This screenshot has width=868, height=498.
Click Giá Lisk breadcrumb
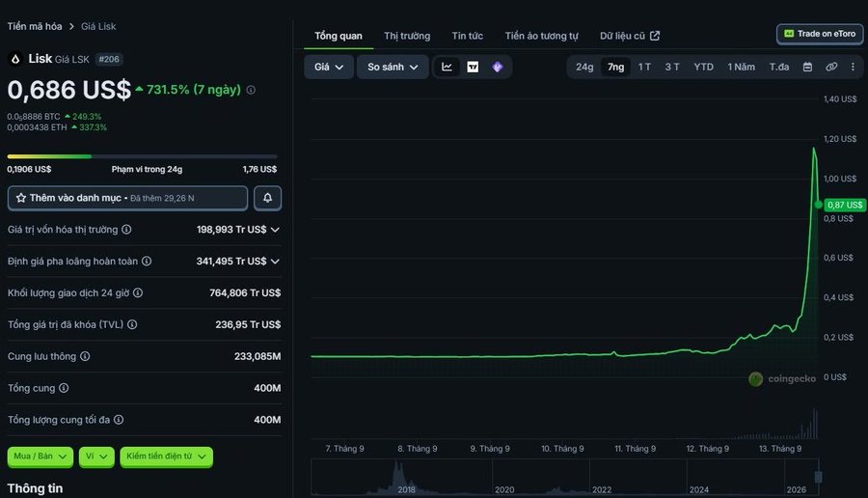(x=98, y=26)
